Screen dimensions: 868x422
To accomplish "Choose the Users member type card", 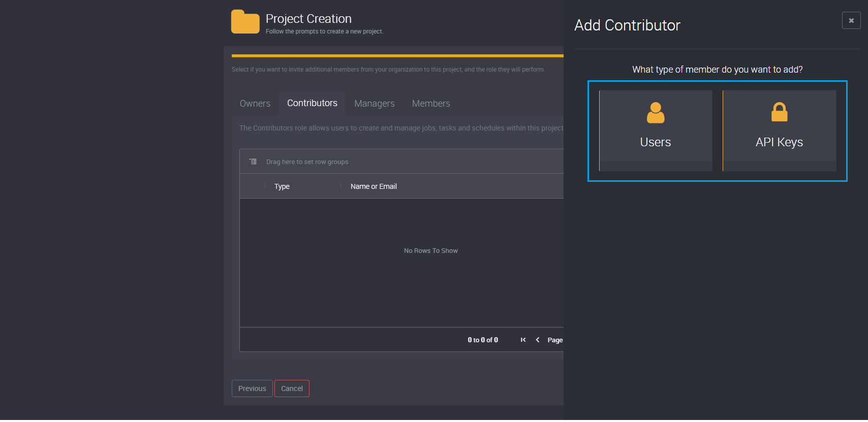I will [656, 131].
